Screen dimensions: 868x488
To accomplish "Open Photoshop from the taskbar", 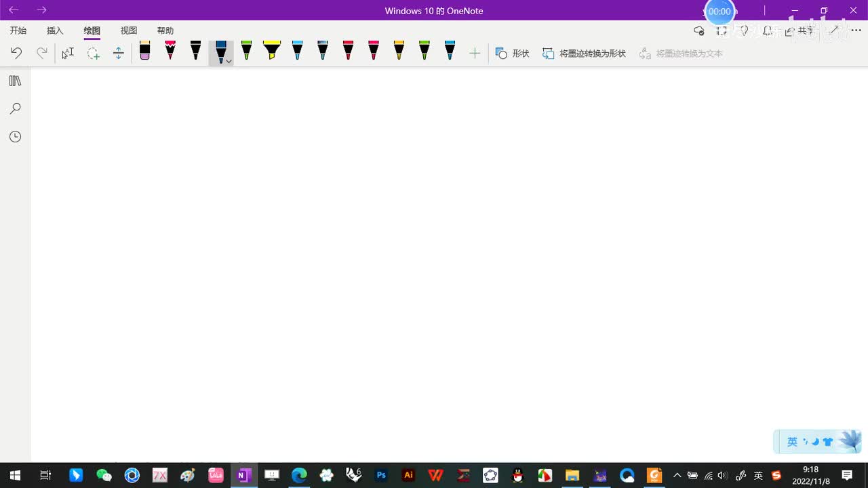I will point(381,475).
